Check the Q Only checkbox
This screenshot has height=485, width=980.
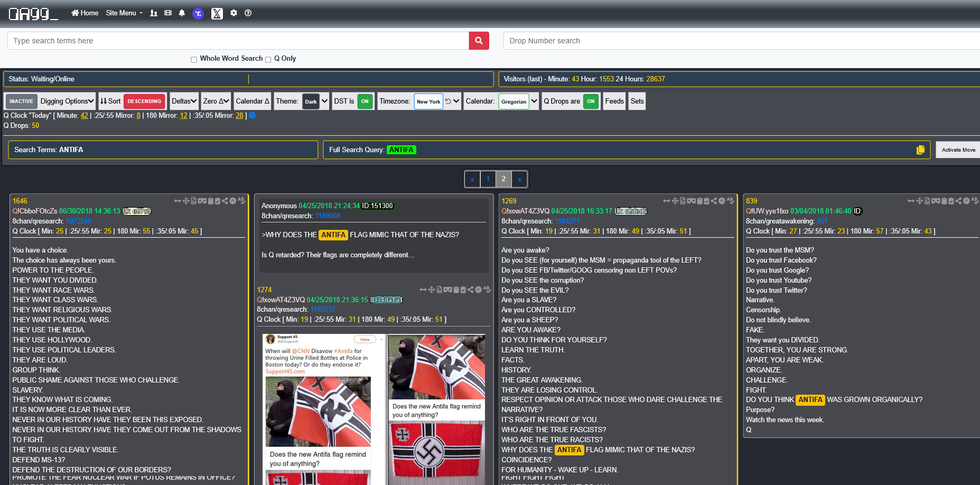coord(268,60)
